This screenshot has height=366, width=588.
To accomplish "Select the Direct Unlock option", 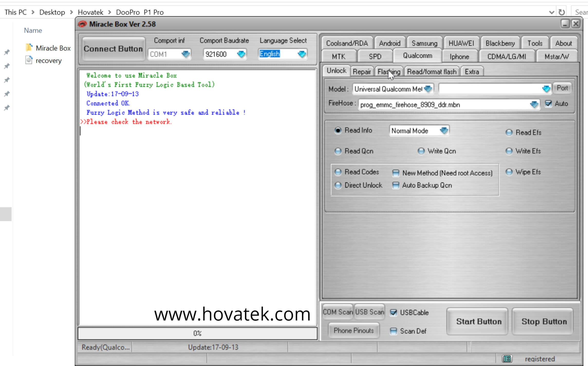I will tap(338, 185).
